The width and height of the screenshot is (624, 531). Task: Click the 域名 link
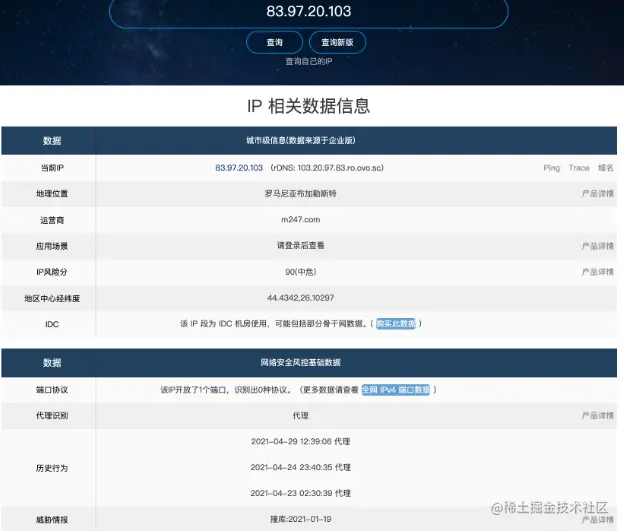605,168
